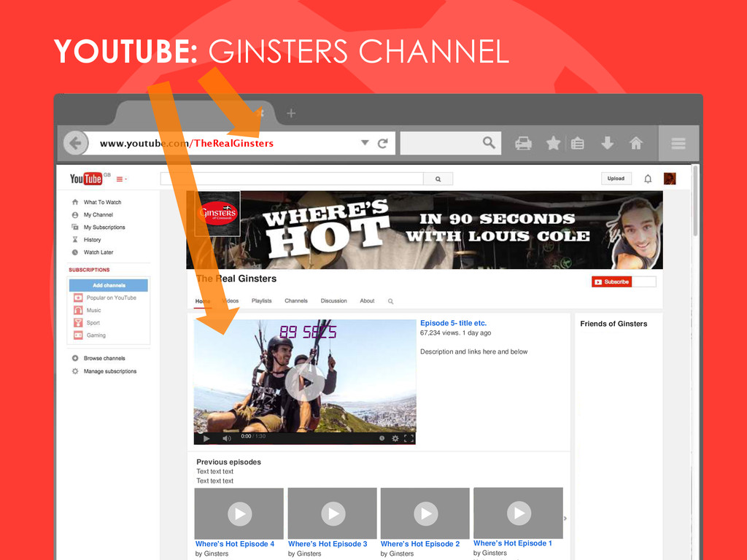
Task: Click the channel search magnifier icon
Action: 391,301
